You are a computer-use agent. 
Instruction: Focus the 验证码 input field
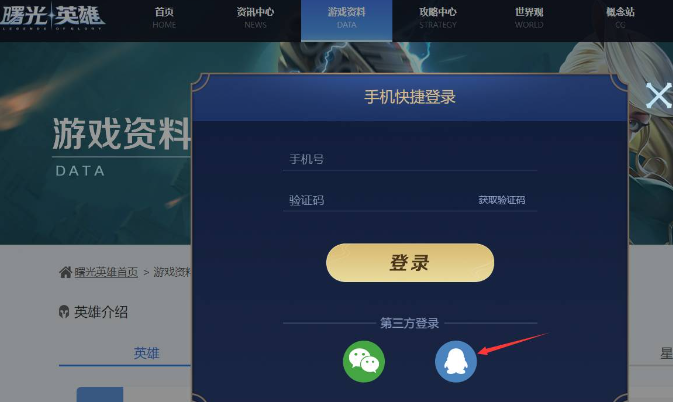(378, 200)
